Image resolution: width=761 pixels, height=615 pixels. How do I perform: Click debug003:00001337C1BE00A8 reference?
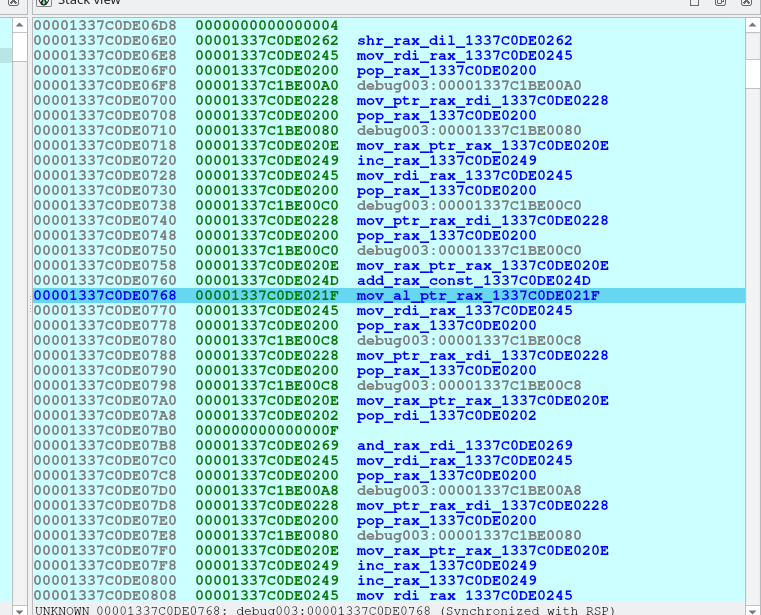pyautogui.click(x=465, y=490)
